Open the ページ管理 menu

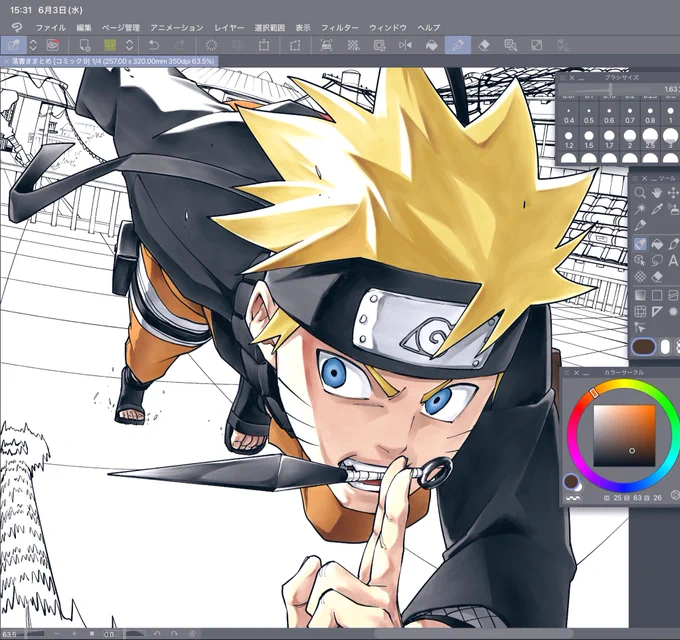pos(121,28)
